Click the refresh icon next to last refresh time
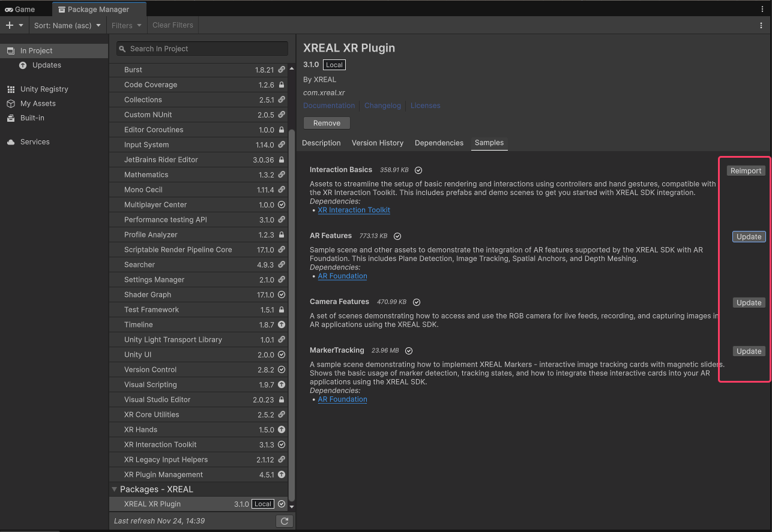 pyautogui.click(x=284, y=521)
